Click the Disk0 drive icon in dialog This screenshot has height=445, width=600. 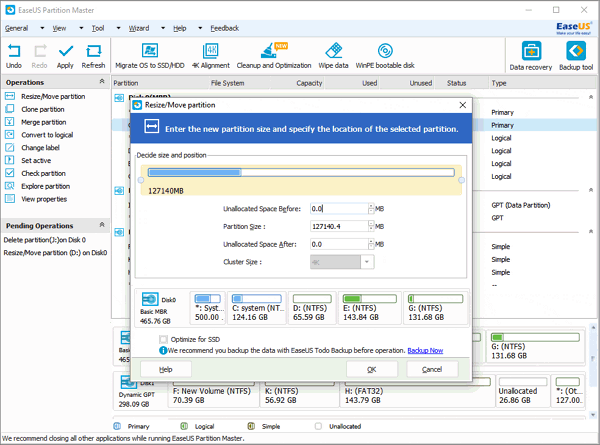[x=150, y=299]
